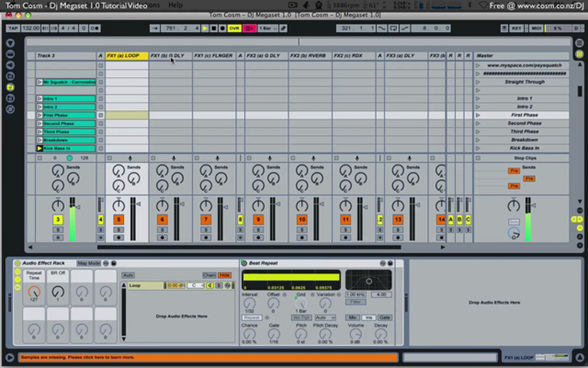Click the TAP tempo button

click(x=13, y=28)
